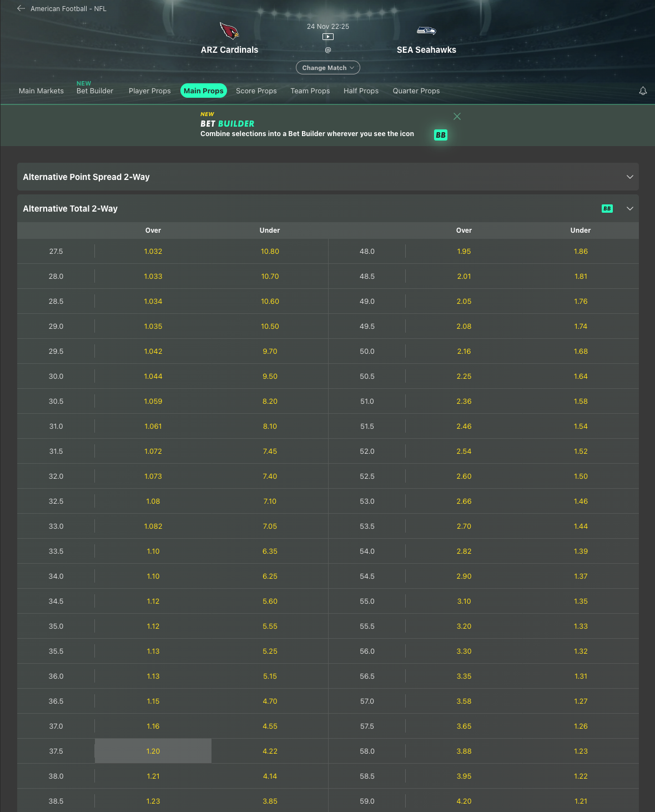Open the Half Props tab

click(x=361, y=91)
